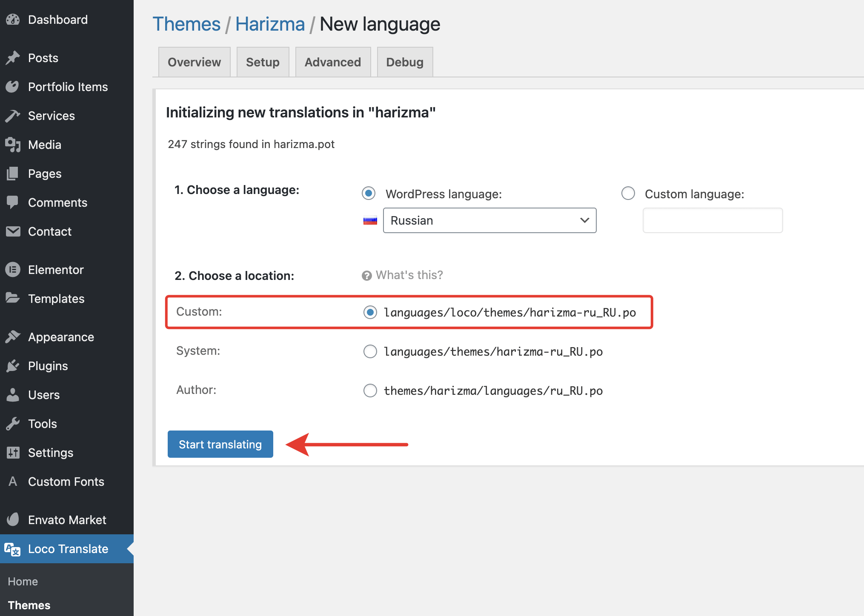This screenshot has width=864, height=616.
Task: Choose the System location radio option
Action: click(x=370, y=351)
